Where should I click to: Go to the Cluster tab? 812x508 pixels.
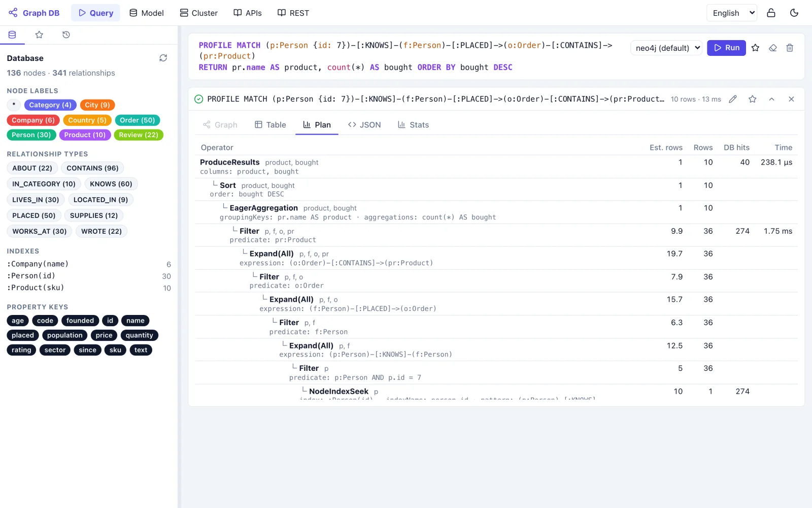pos(198,13)
